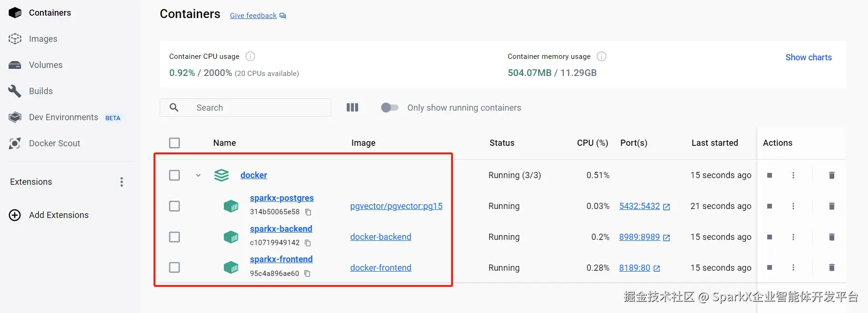Open more actions for docker group
The width and height of the screenshot is (868, 313).
point(793,175)
